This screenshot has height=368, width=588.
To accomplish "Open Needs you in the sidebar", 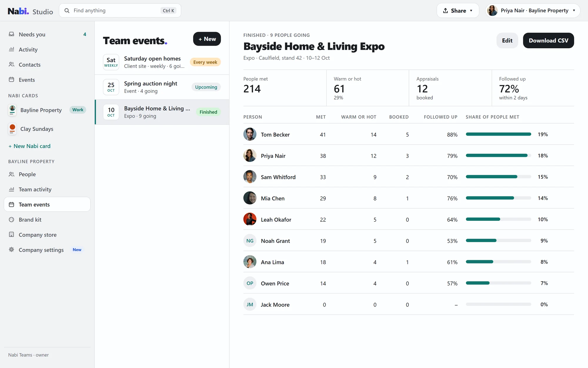I will coord(47,34).
